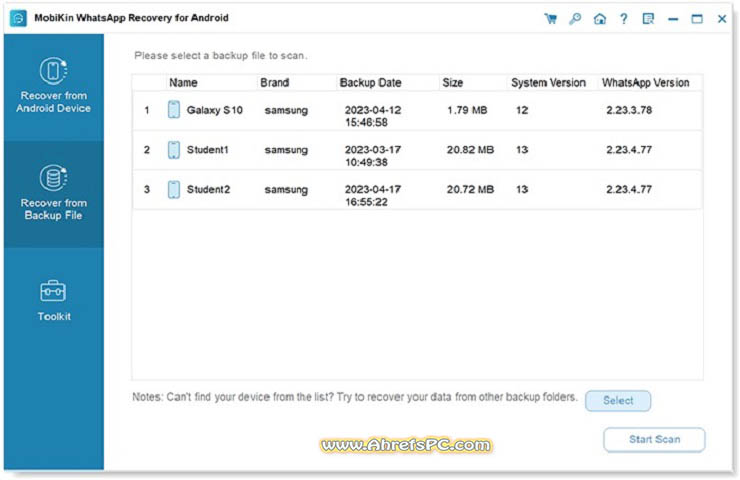This screenshot has height=480, width=740.
Task: Open the key registration icon
Action: tap(575, 19)
